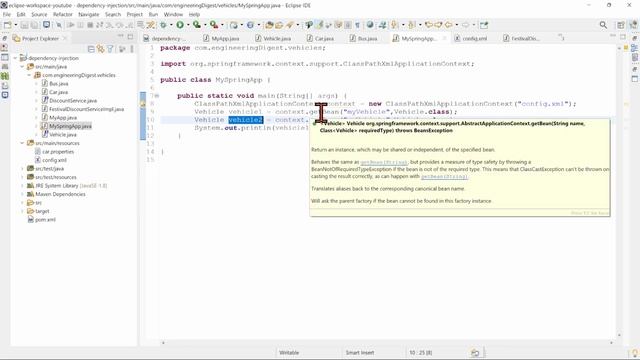Open the Source menu
640x360 pixels.
(39, 14)
